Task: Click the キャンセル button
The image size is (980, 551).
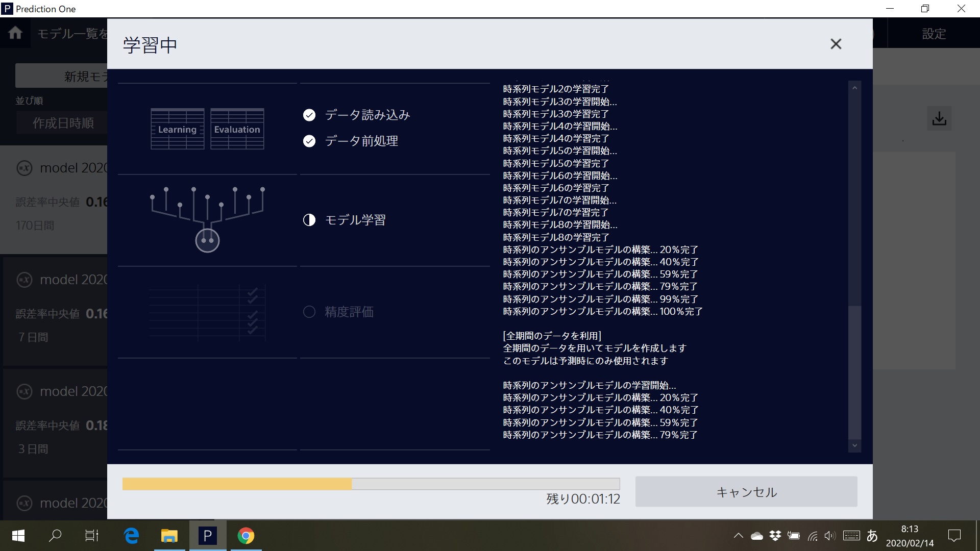Action: [x=746, y=492]
